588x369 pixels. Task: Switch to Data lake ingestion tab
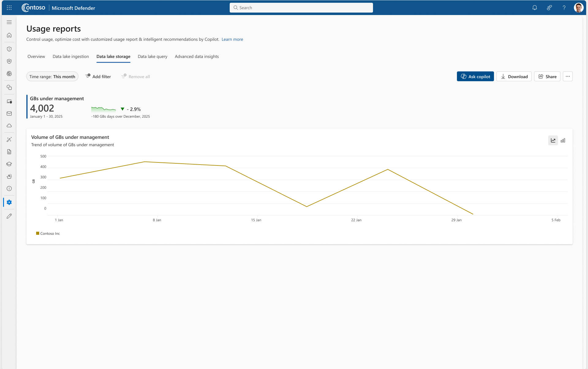click(x=71, y=57)
